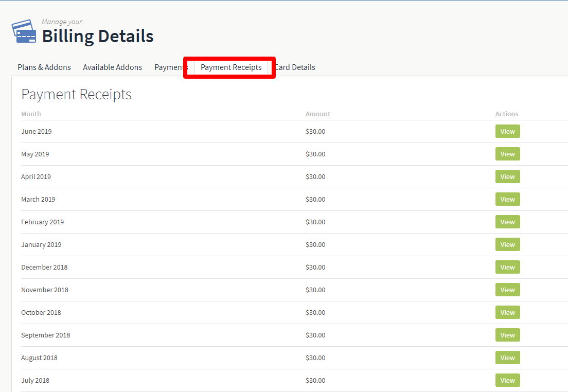Open the Plans & Addons tab
Image resolution: width=568 pixels, height=392 pixels.
click(44, 67)
